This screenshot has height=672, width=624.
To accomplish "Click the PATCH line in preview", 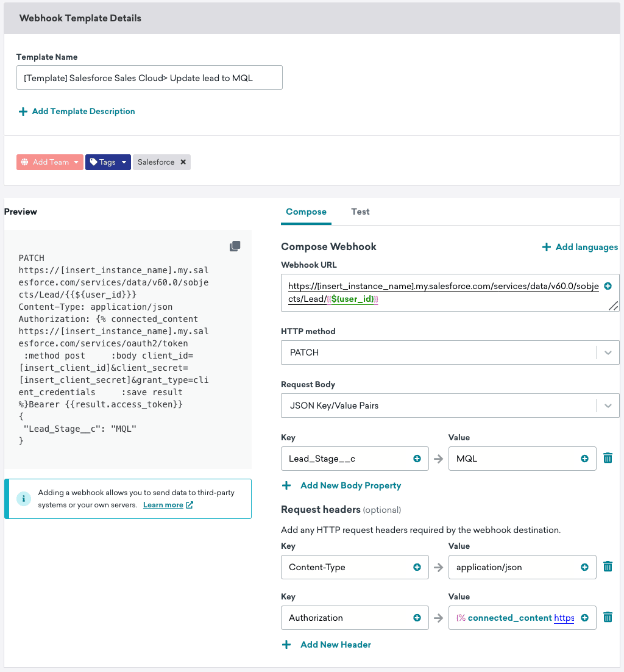I will (x=31, y=258).
